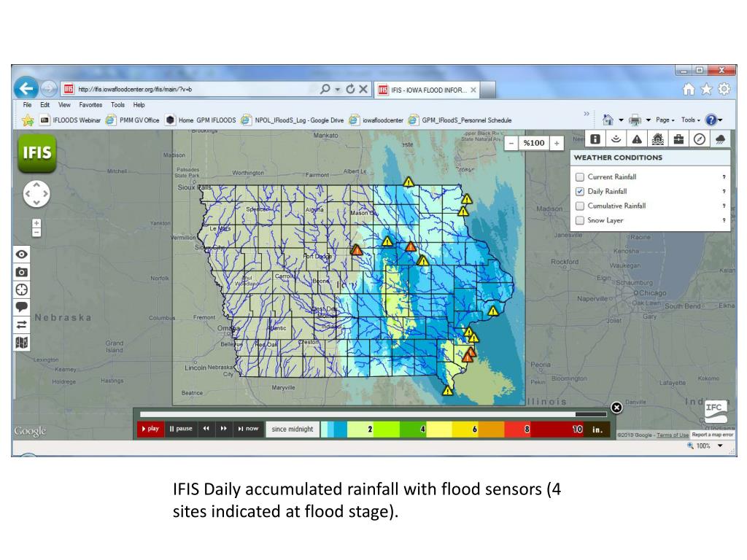Expand the print icon dropdown arrow

pos(648,120)
